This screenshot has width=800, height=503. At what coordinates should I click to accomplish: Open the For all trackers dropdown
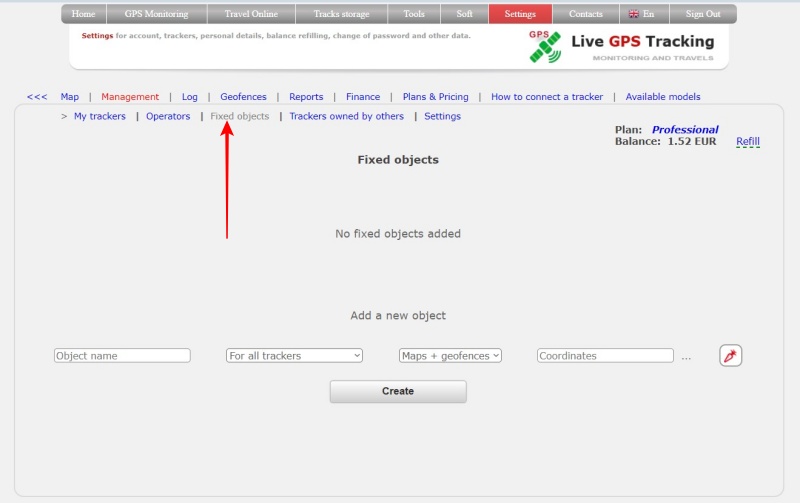click(294, 355)
